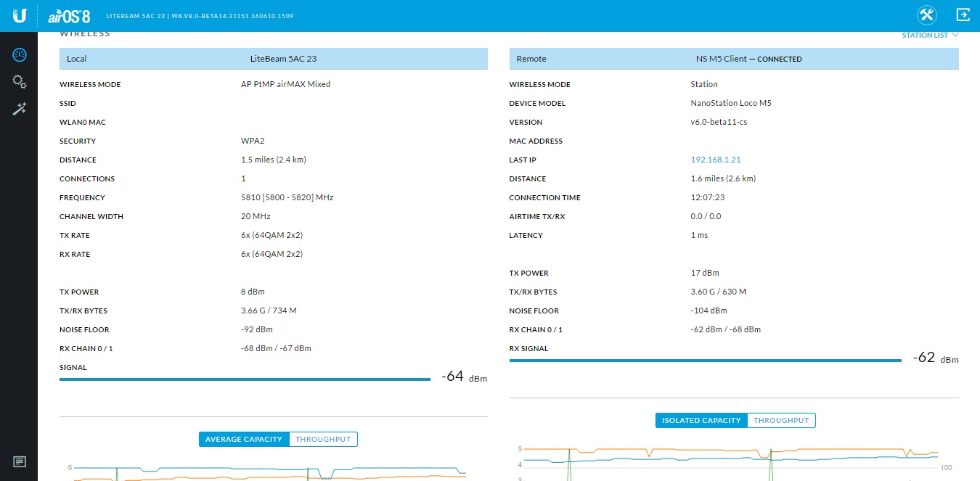Select the NanoStation Loco M5 model value
The height and width of the screenshot is (481, 980).
pos(731,103)
